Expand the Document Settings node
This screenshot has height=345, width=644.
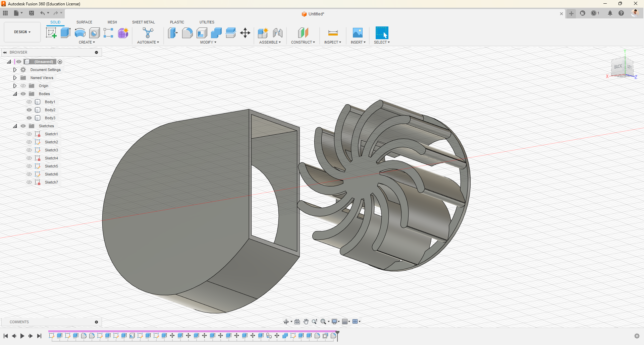point(15,70)
